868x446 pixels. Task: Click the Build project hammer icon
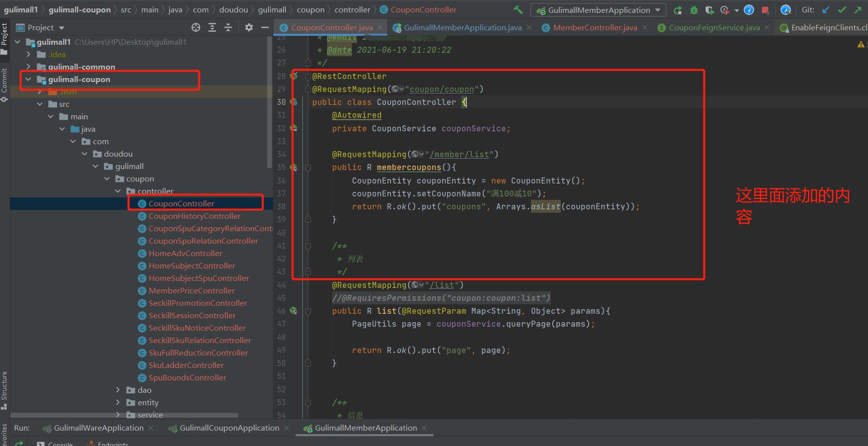[x=518, y=9]
